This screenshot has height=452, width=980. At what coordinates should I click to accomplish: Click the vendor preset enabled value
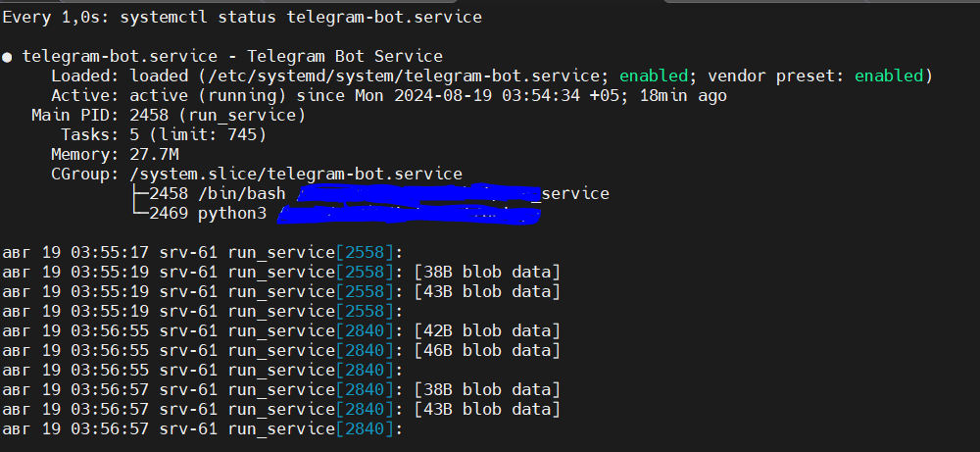point(889,76)
